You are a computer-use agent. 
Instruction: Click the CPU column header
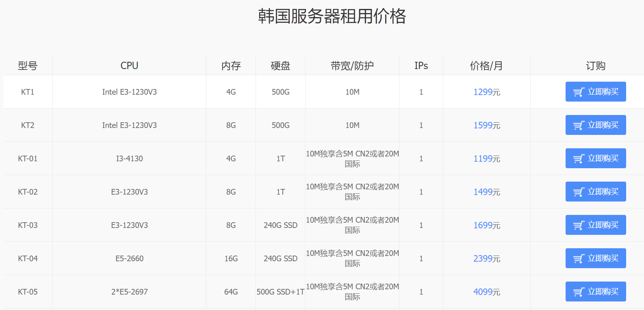[129, 66]
